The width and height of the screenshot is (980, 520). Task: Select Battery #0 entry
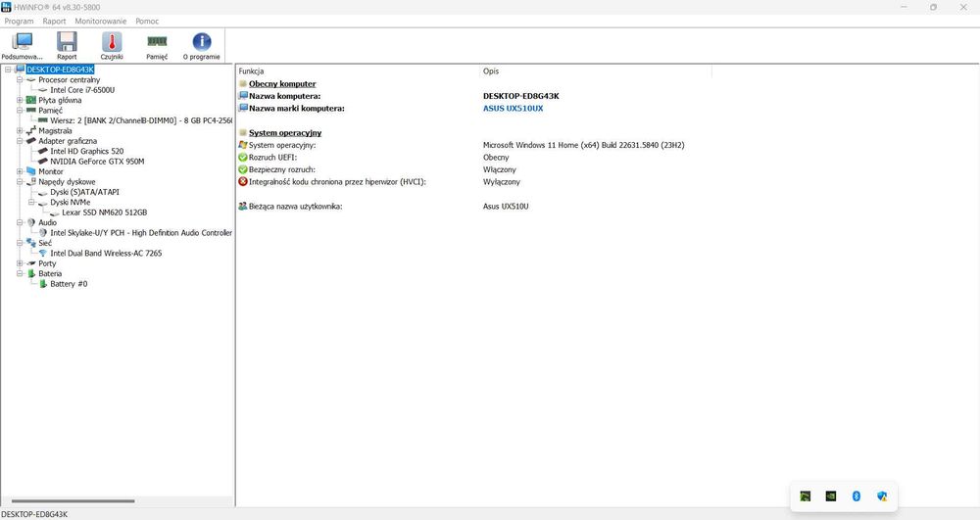(x=69, y=284)
